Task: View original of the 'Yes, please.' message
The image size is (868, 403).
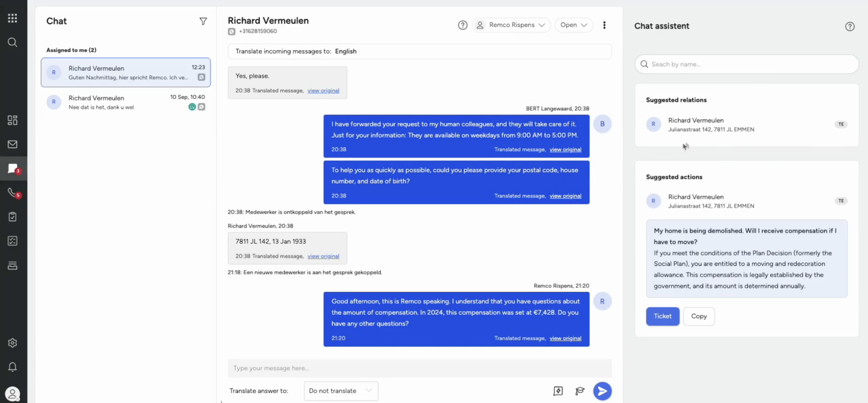Action: coord(323,90)
